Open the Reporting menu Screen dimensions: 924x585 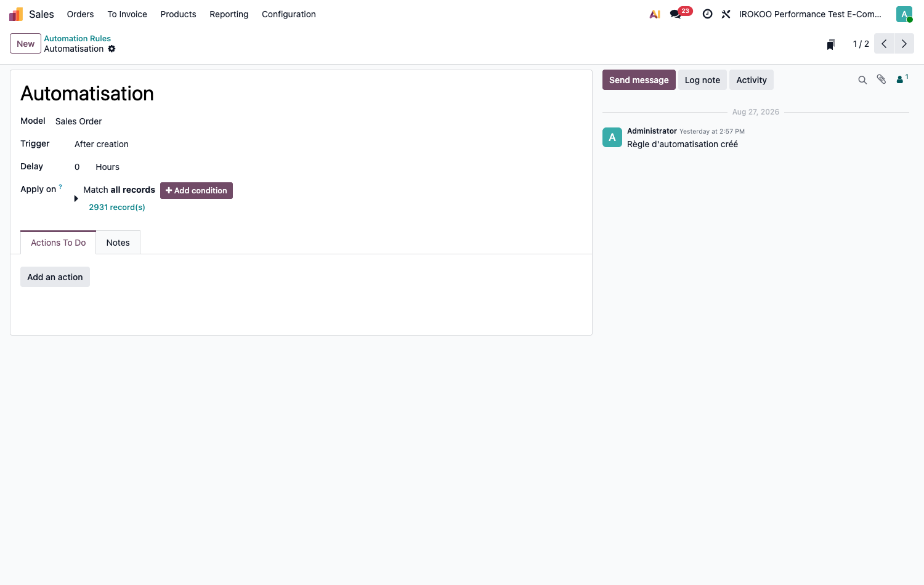coord(229,14)
